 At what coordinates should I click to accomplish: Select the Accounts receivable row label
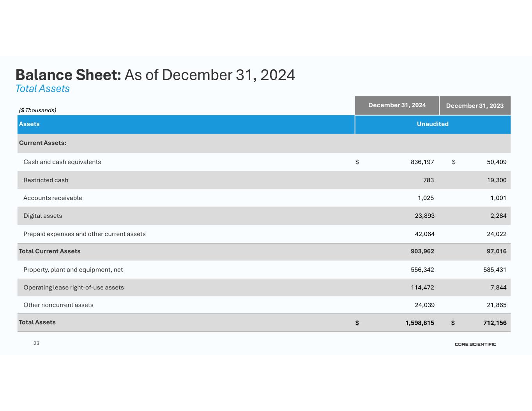pos(53,198)
